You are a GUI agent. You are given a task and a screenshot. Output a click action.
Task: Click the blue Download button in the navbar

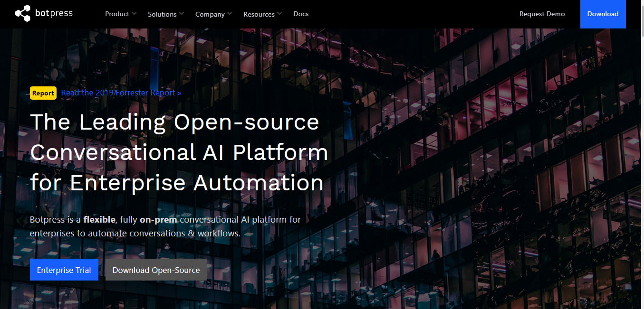pyautogui.click(x=603, y=14)
